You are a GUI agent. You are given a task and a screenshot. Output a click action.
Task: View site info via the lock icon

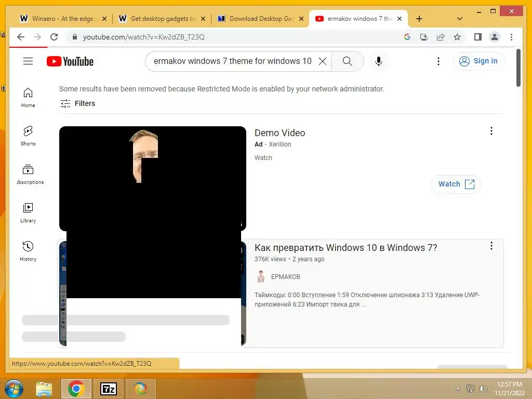(x=75, y=37)
